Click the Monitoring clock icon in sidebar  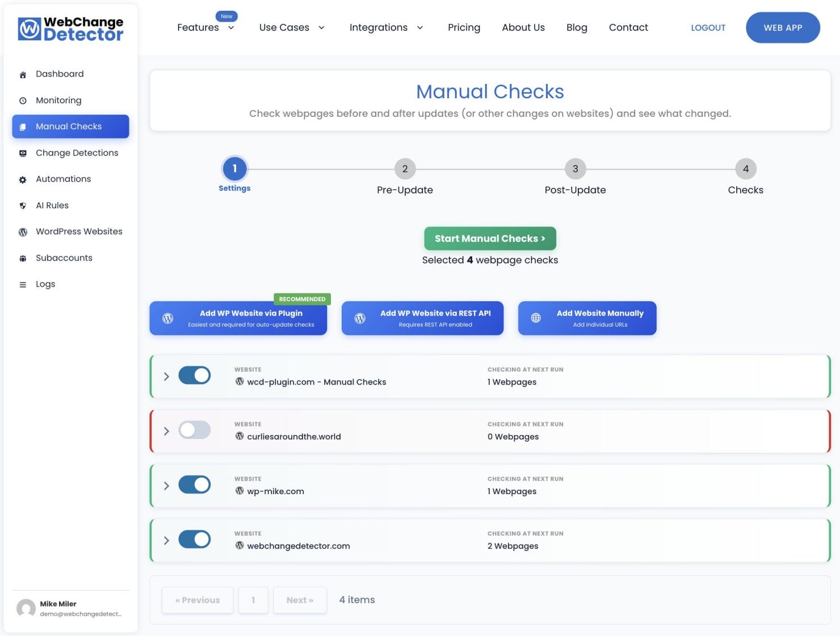coord(23,101)
